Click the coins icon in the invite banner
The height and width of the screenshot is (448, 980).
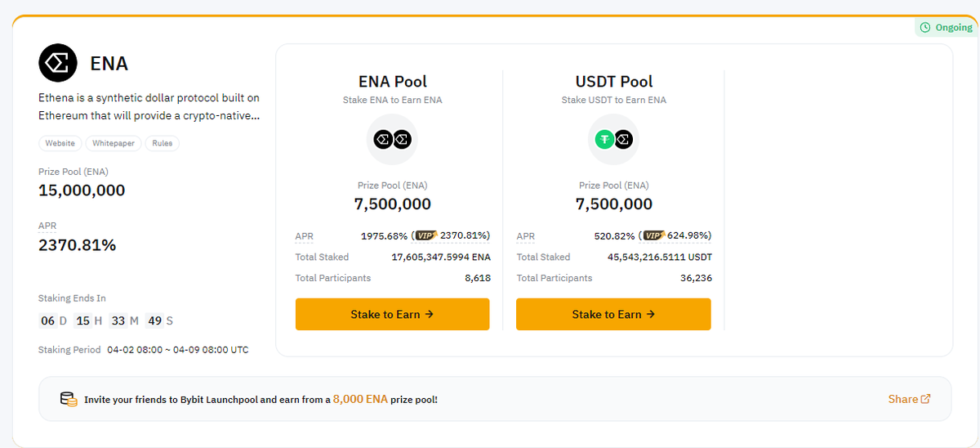69,399
